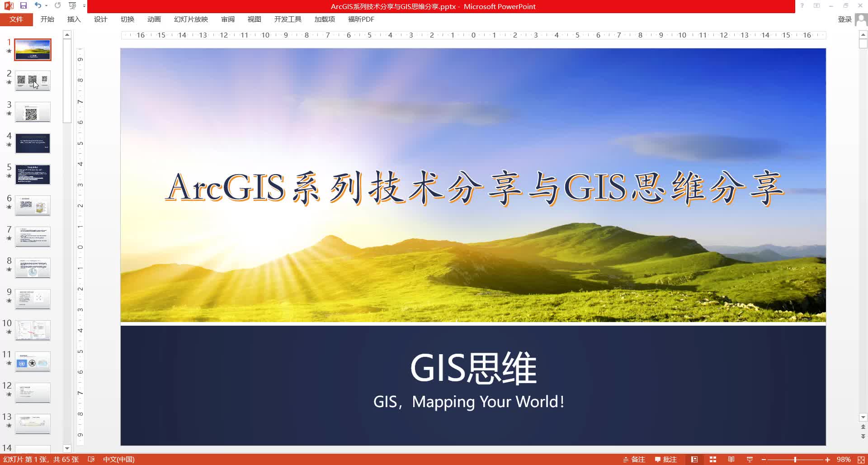Open PowerPoint help question mark icon

click(x=802, y=6)
